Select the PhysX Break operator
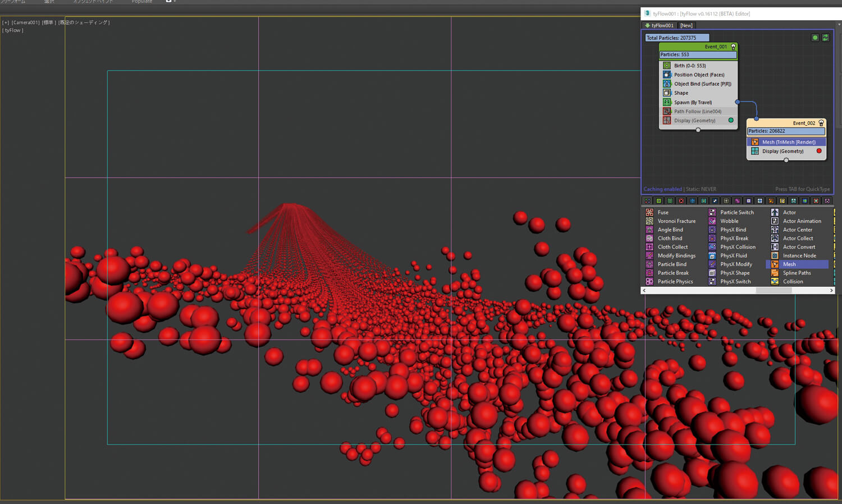This screenshot has height=504, width=842. pyautogui.click(x=729, y=238)
